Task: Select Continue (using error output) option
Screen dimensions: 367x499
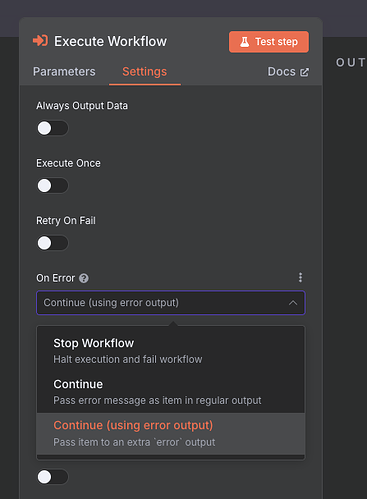Action: pyautogui.click(x=171, y=434)
